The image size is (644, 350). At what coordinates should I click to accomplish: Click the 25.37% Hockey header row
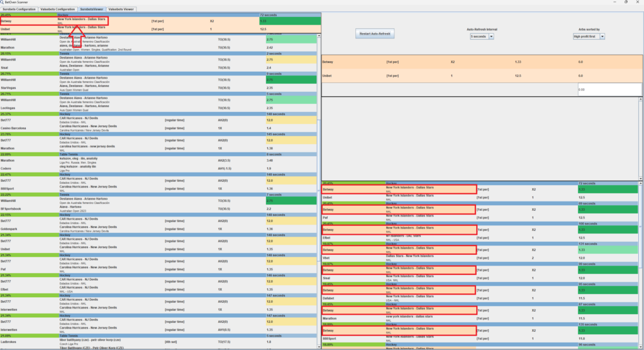[x=158, y=114]
